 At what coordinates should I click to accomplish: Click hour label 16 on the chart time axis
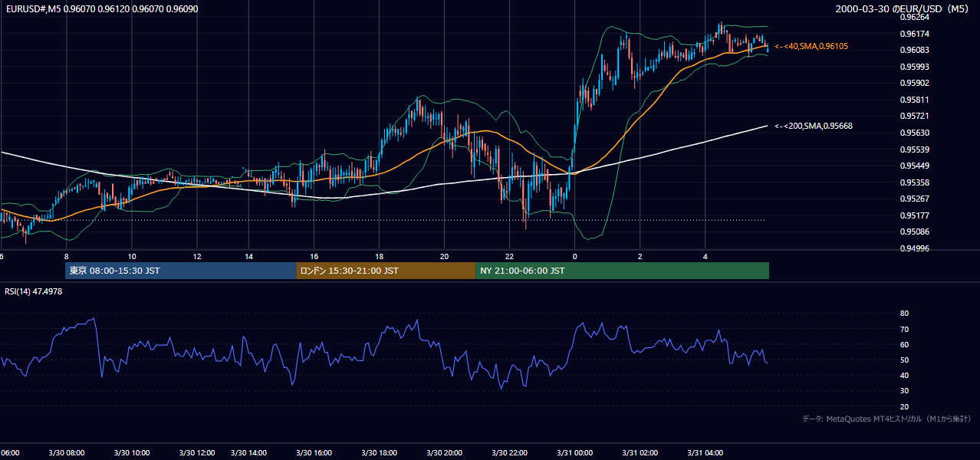click(x=314, y=256)
